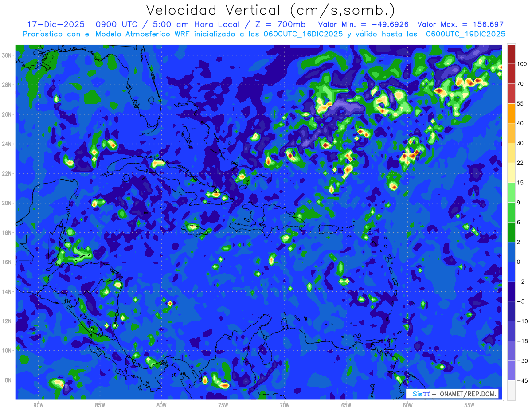Image resolution: width=532 pixels, height=411 pixels.
Task: Click the colorbar value "70"
Action: [x=520, y=83]
